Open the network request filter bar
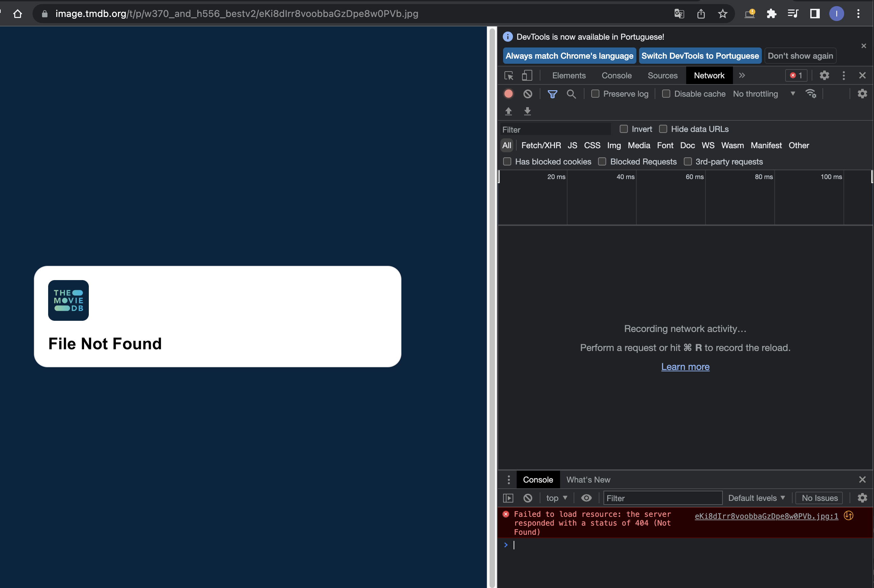The height and width of the screenshot is (588, 874). point(552,94)
